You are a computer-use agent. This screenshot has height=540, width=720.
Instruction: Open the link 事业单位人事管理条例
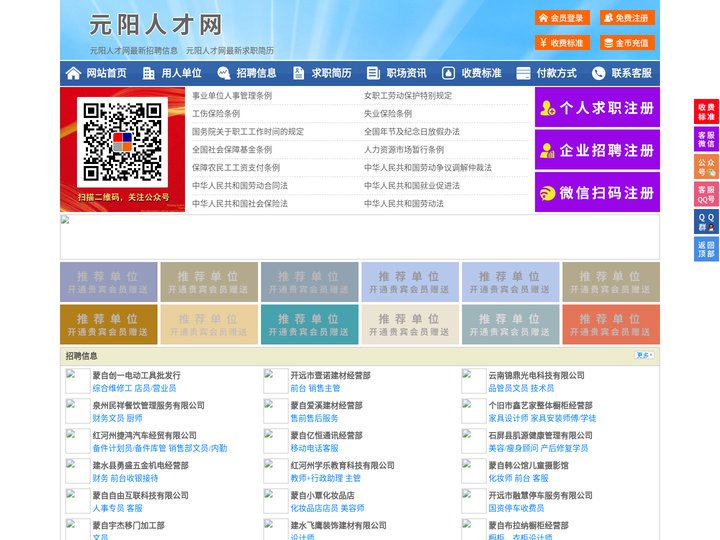click(232, 96)
